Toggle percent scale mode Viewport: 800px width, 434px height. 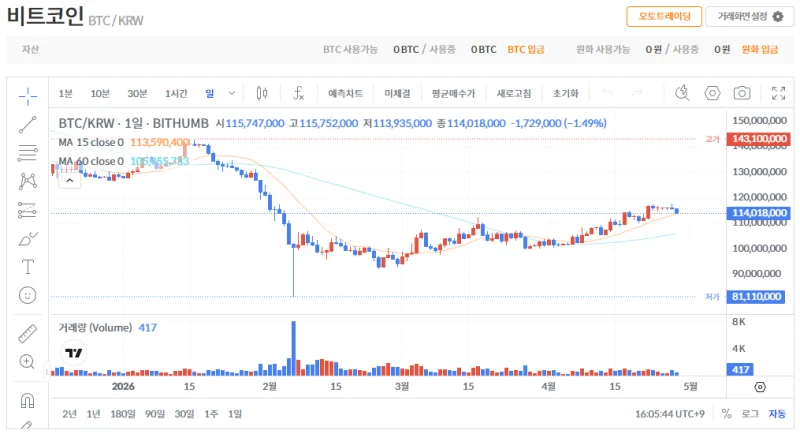coord(727,414)
